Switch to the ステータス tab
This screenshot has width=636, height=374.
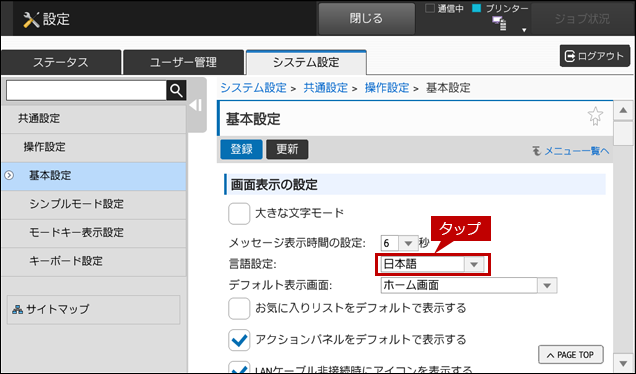click(x=61, y=62)
